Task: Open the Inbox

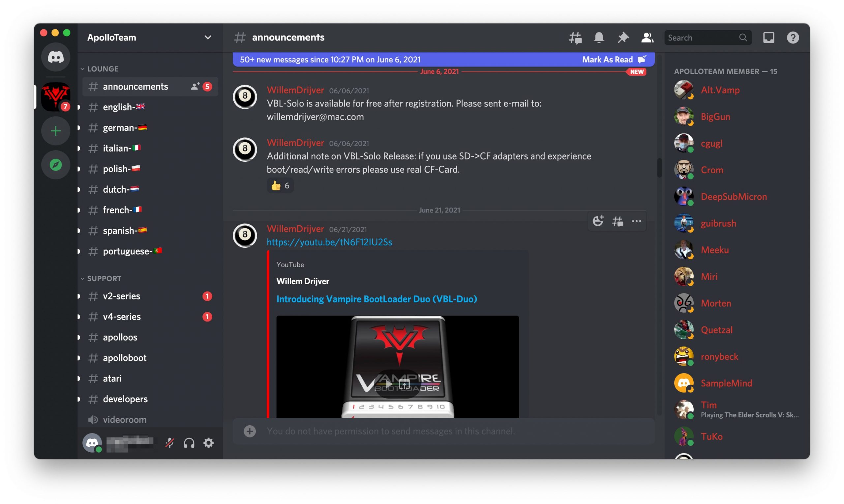Action: coord(769,37)
